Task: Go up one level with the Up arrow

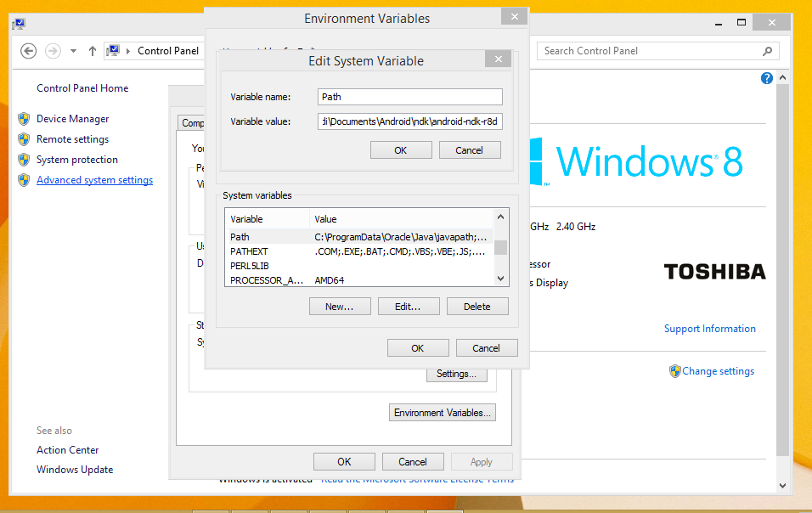Action: (93, 51)
